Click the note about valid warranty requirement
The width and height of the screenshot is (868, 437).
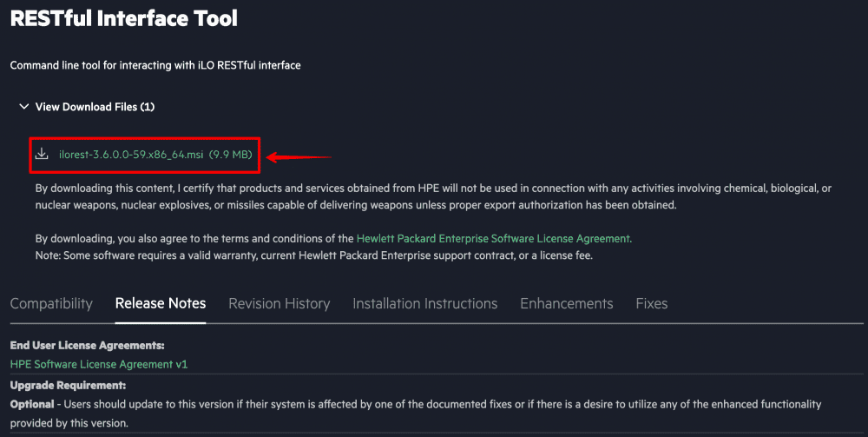(x=314, y=256)
